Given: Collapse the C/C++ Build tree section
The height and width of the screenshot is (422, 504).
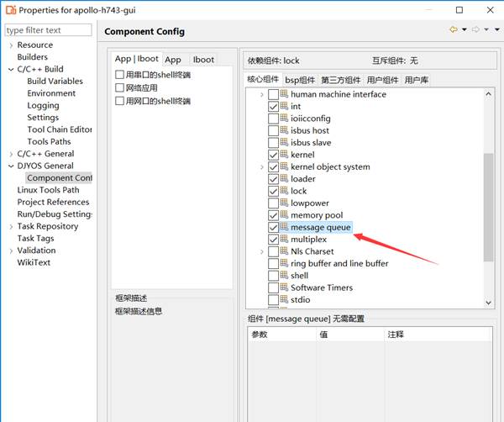Looking at the screenshot, I should [10, 69].
